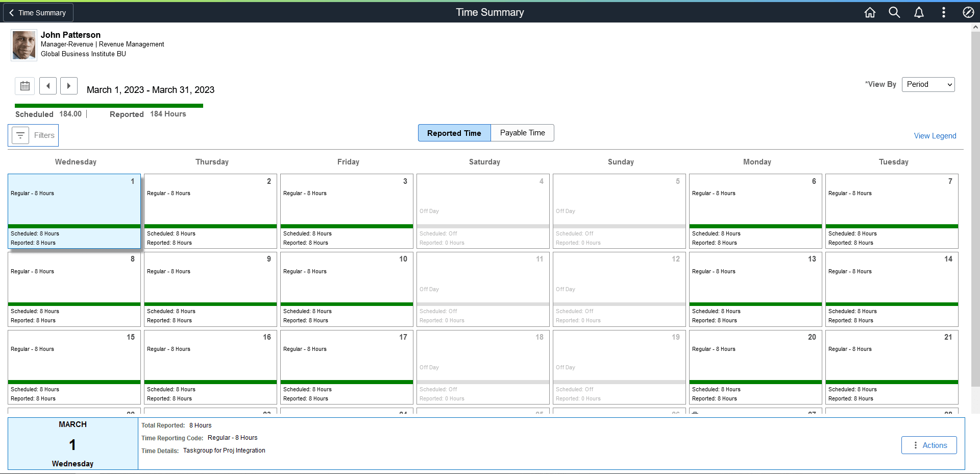This screenshot has height=474, width=980.
Task: Click the green Scheduled progress bar
Action: click(108, 106)
